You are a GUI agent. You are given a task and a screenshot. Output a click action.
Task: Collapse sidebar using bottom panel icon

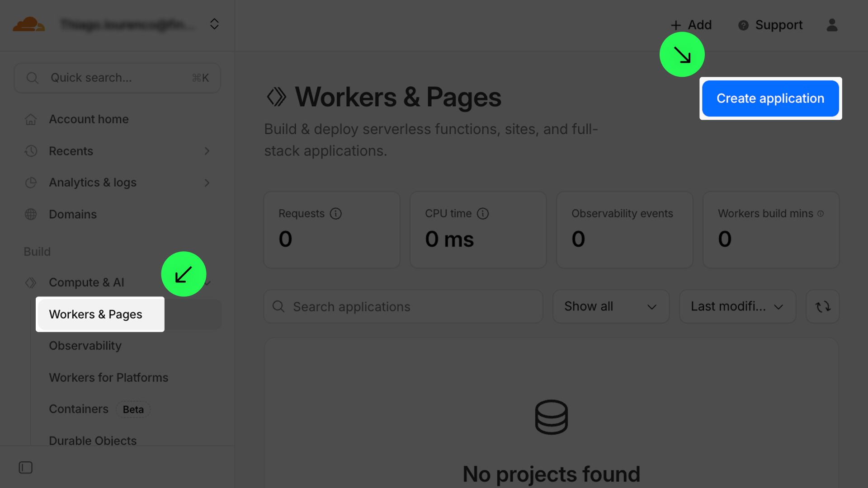[26, 468]
